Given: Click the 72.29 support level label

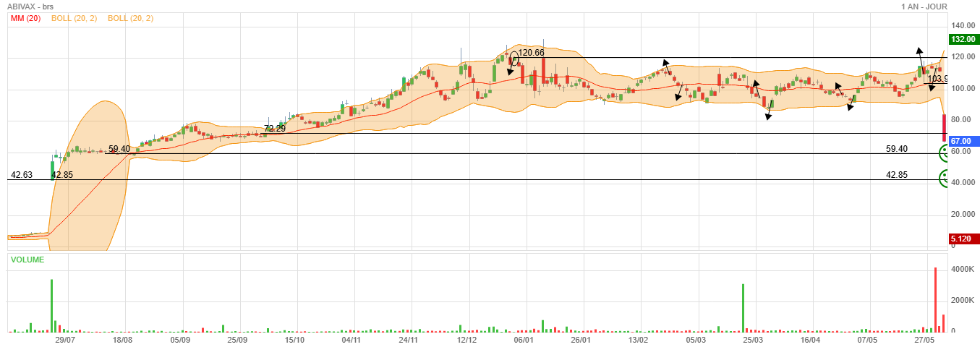Looking at the screenshot, I should pos(274,129).
